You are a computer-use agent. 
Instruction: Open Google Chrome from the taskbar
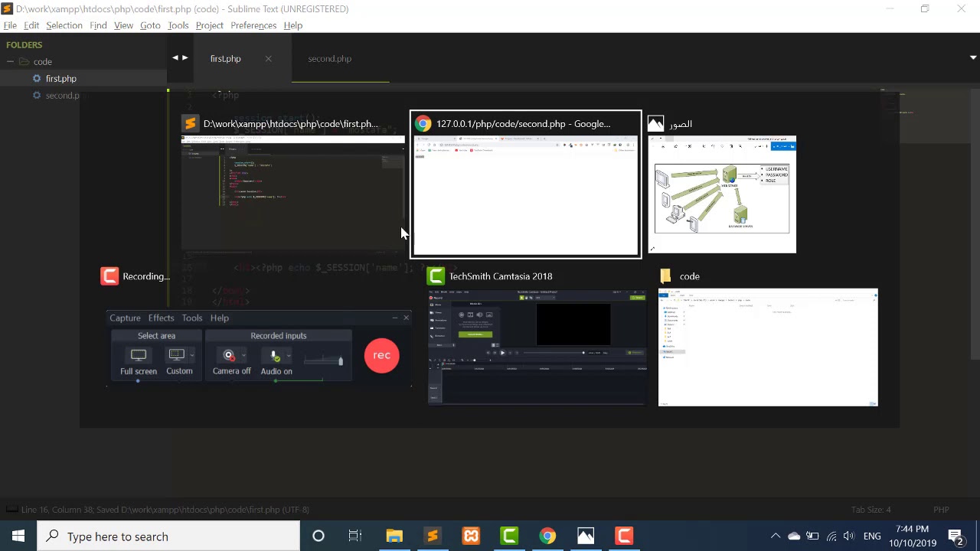(x=547, y=536)
